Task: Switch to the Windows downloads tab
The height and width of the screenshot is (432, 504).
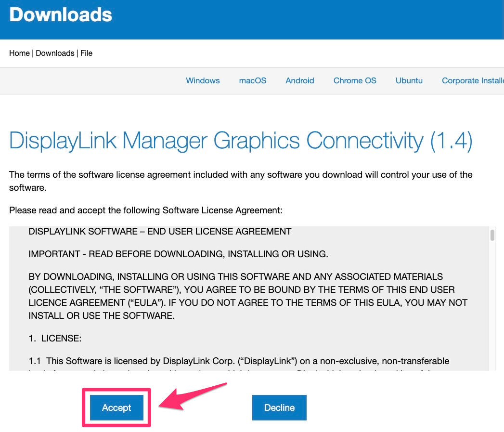Action: click(203, 80)
